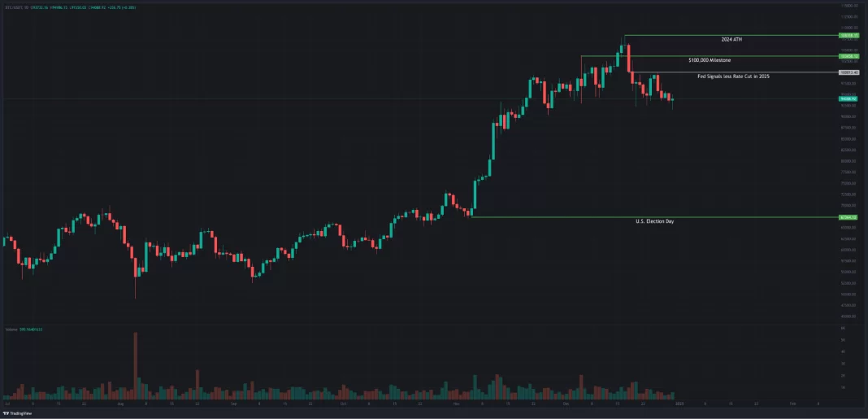
Task: Click the U.S. Election Day price tag
Action: pyautogui.click(x=850, y=217)
